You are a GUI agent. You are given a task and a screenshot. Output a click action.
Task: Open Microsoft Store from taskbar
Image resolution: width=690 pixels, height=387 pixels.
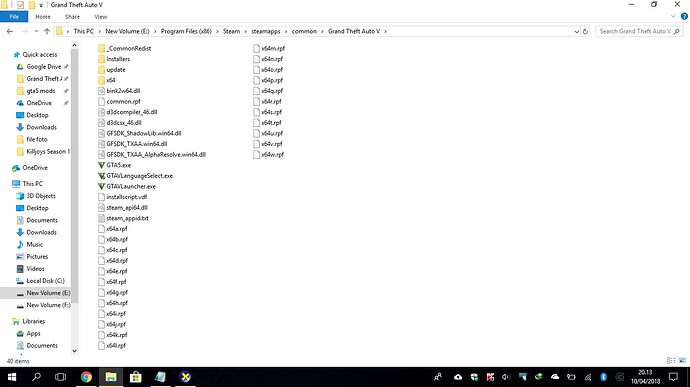tap(136, 377)
